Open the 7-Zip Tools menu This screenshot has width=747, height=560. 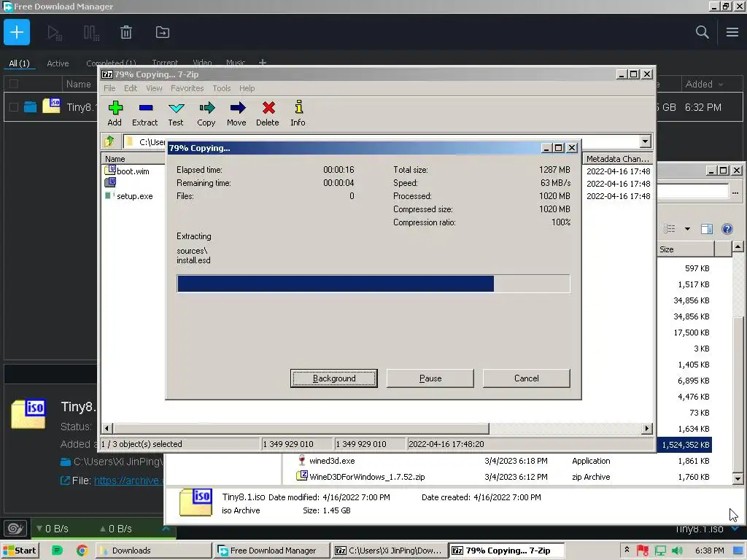coord(222,88)
